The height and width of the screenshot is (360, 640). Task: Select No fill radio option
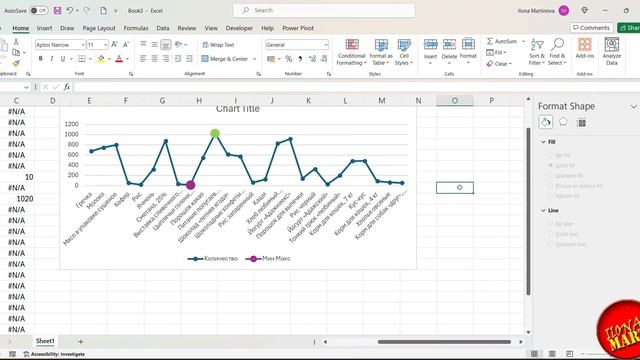pos(551,155)
